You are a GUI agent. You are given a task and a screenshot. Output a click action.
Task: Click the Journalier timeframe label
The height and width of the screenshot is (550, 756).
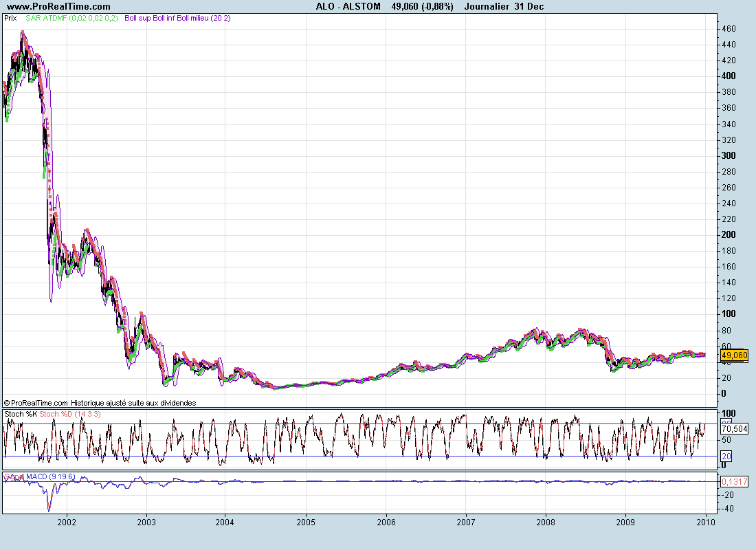click(x=487, y=6)
